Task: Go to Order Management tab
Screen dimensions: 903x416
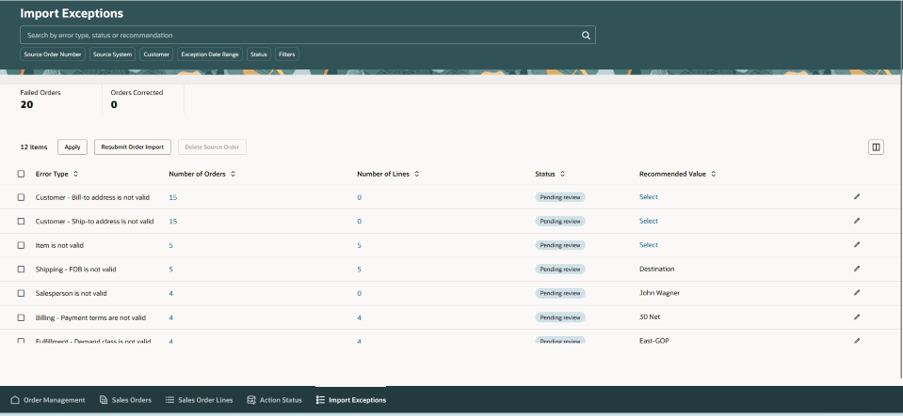Action: coord(48,400)
